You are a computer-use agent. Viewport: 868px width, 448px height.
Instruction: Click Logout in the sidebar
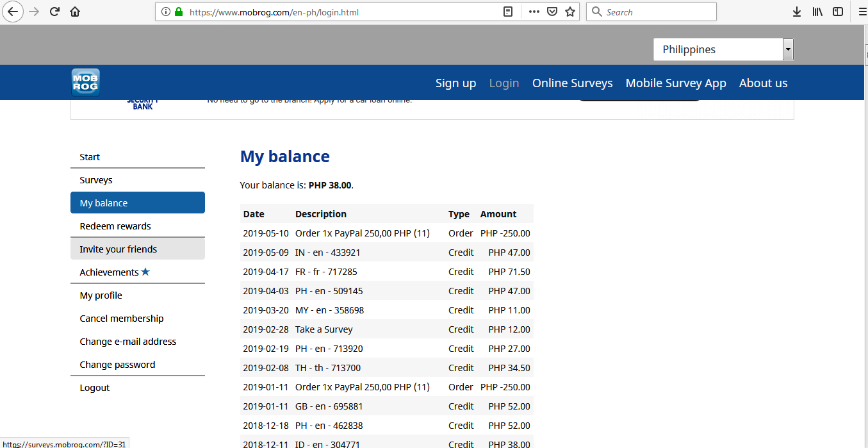coord(95,388)
